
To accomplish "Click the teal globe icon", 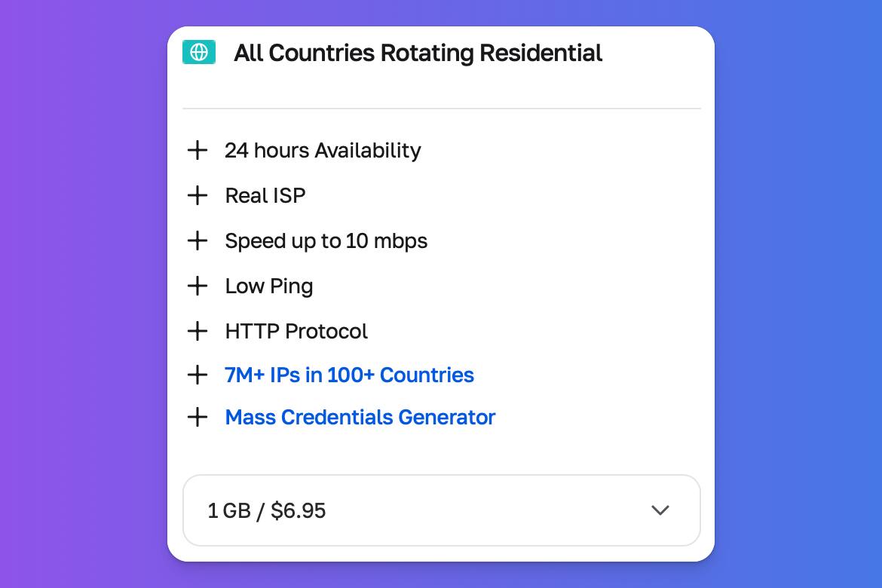I will (198, 52).
